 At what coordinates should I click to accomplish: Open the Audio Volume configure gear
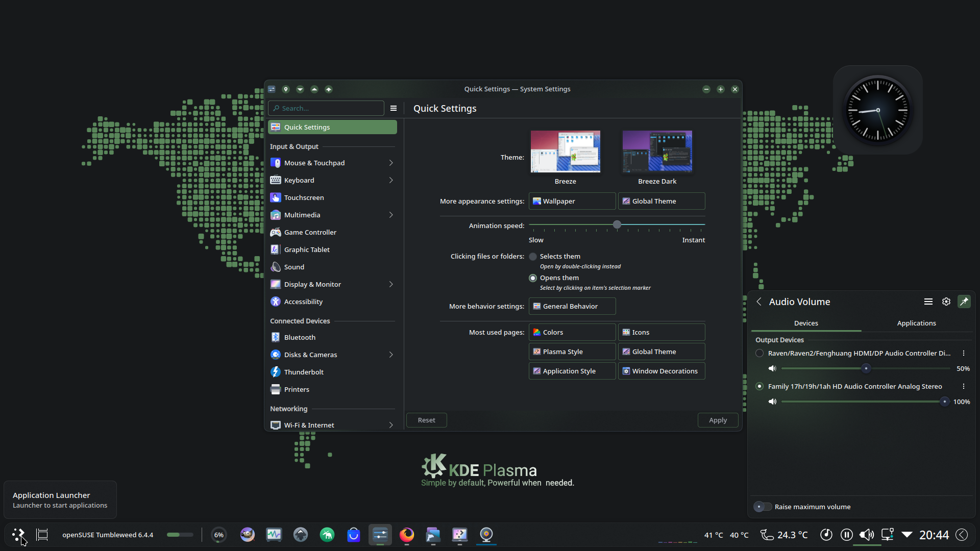pyautogui.click(x=946, y=302)
